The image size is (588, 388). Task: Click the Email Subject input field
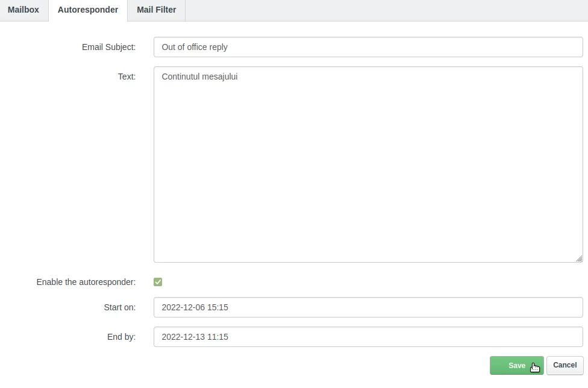click(367, 47)
